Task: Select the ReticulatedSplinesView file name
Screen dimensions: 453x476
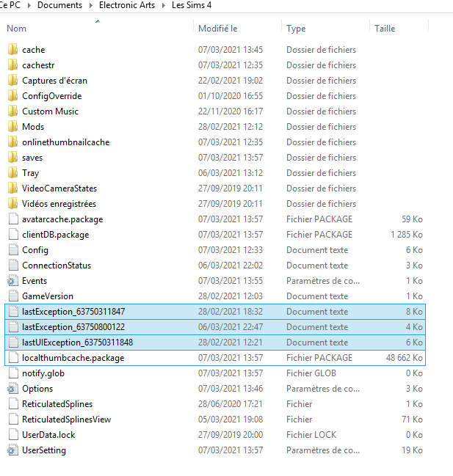Action: tap(66, 420)
